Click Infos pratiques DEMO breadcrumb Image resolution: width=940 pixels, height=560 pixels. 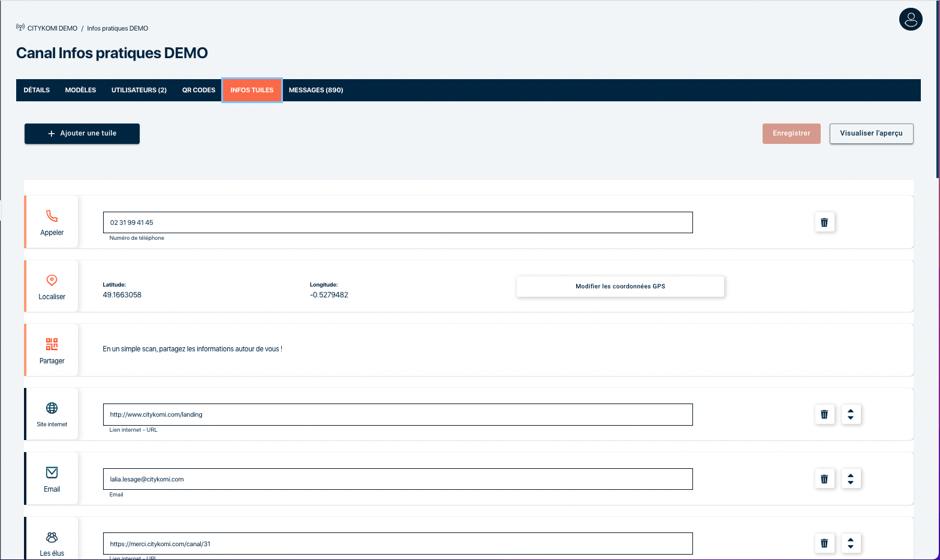click(117, 28)
